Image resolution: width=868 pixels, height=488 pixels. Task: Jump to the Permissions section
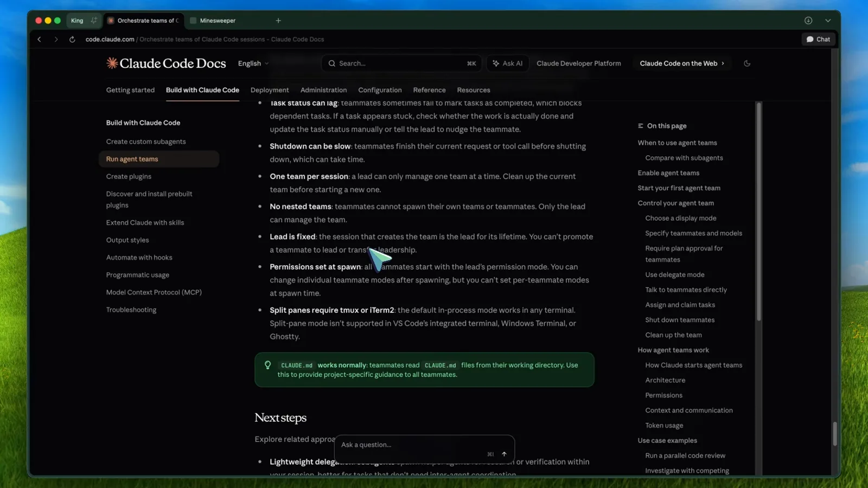pos(663,395)
